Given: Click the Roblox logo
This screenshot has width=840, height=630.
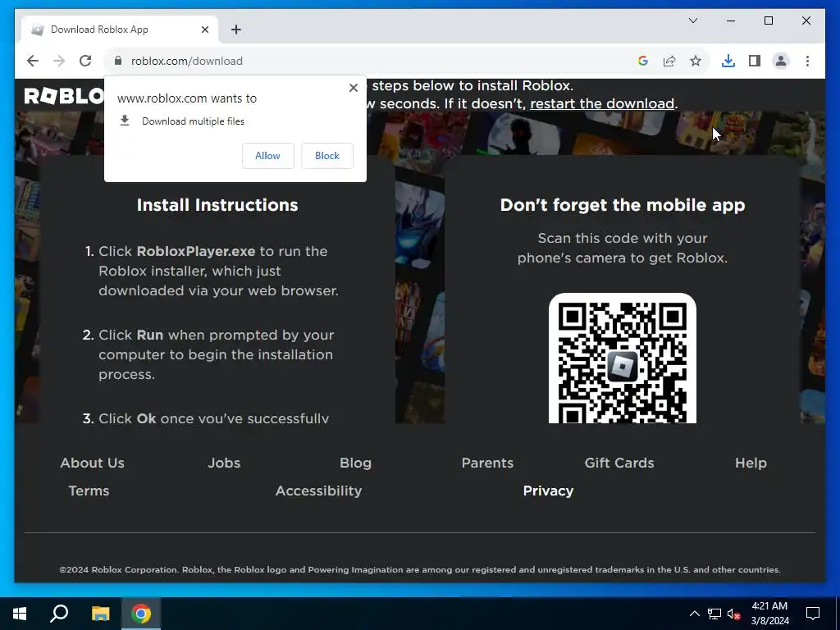Looking at the screenshot, I should click(64, 97).
